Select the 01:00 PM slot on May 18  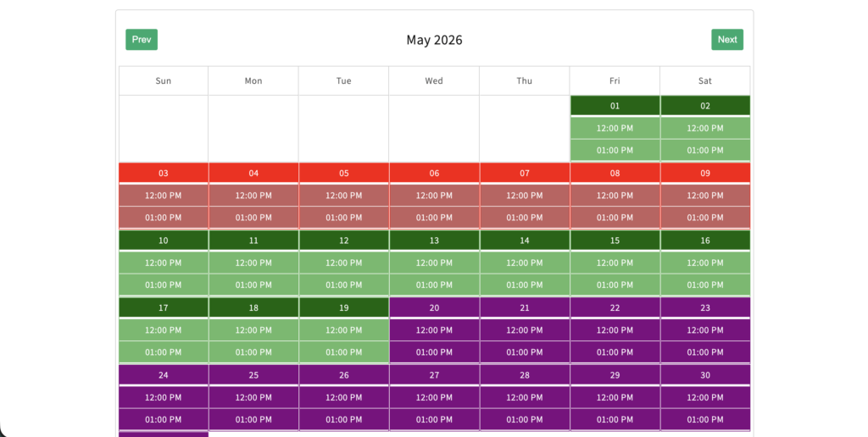253,351
